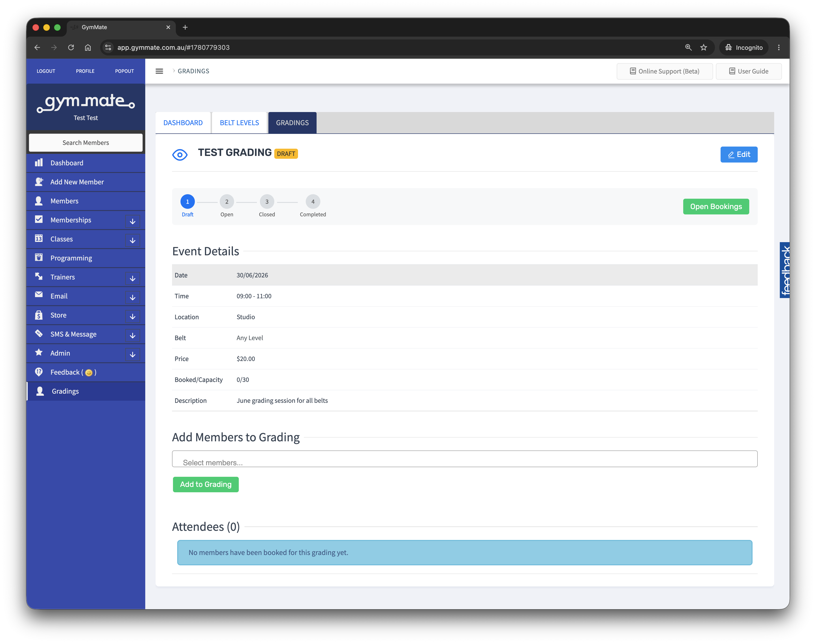Open the Select members dropdown field

point(464,459)
